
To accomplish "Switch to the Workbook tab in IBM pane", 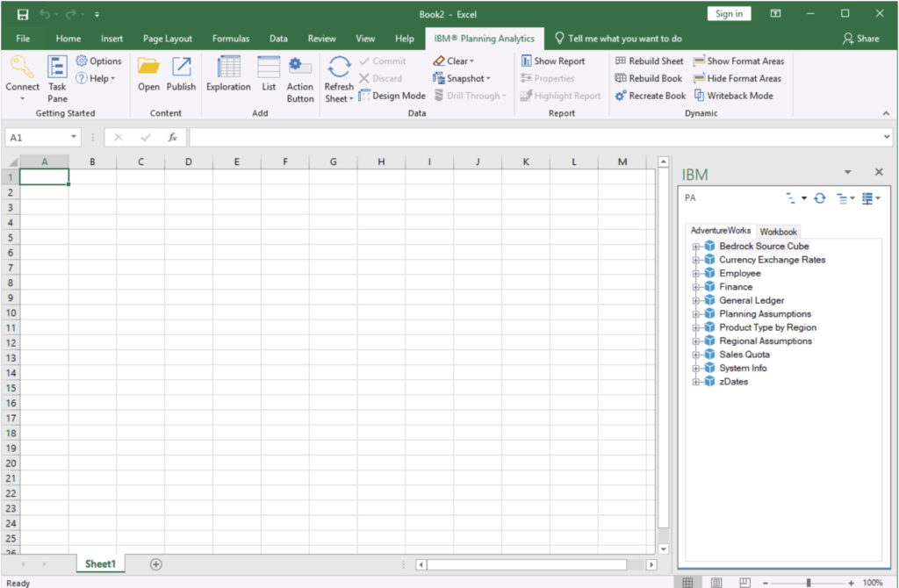I will point(778,232).
